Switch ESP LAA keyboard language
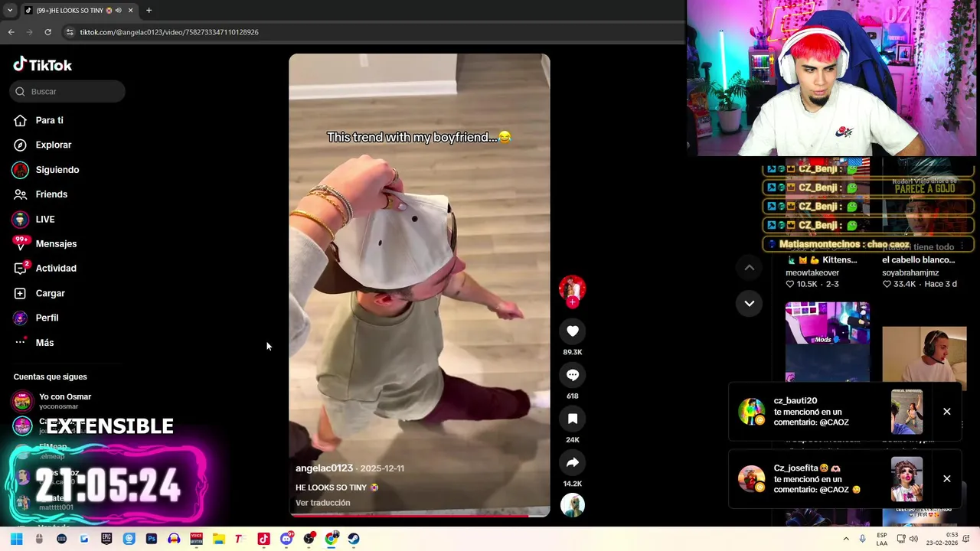Viewport: 980px width, 551px height. click(x=882, y=539)
